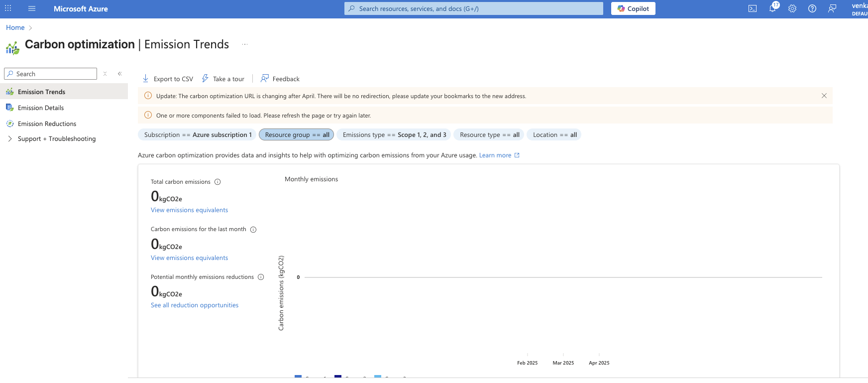Open portal settings gear
Viewport: 868px width, 383px height.
792,8
